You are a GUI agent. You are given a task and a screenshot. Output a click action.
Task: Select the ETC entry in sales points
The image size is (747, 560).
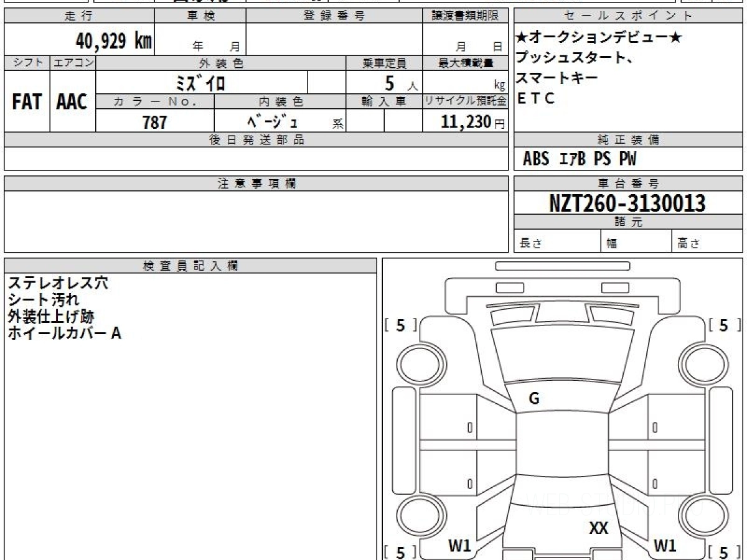(x=535, y=98)
